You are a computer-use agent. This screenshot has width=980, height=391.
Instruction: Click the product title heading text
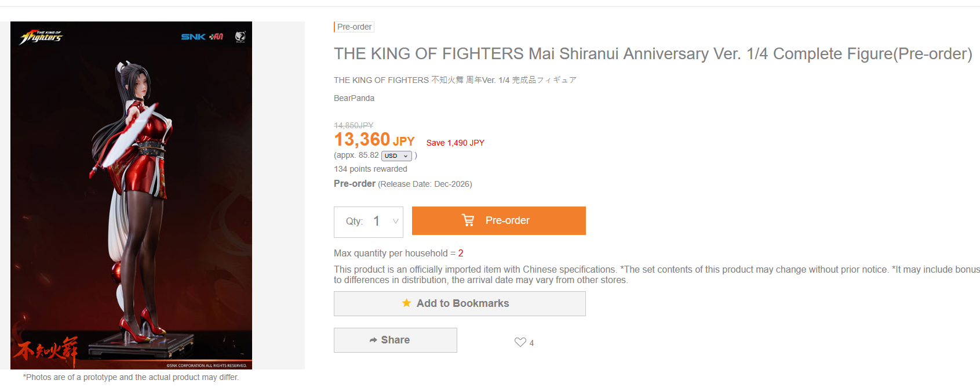point(653,54)
